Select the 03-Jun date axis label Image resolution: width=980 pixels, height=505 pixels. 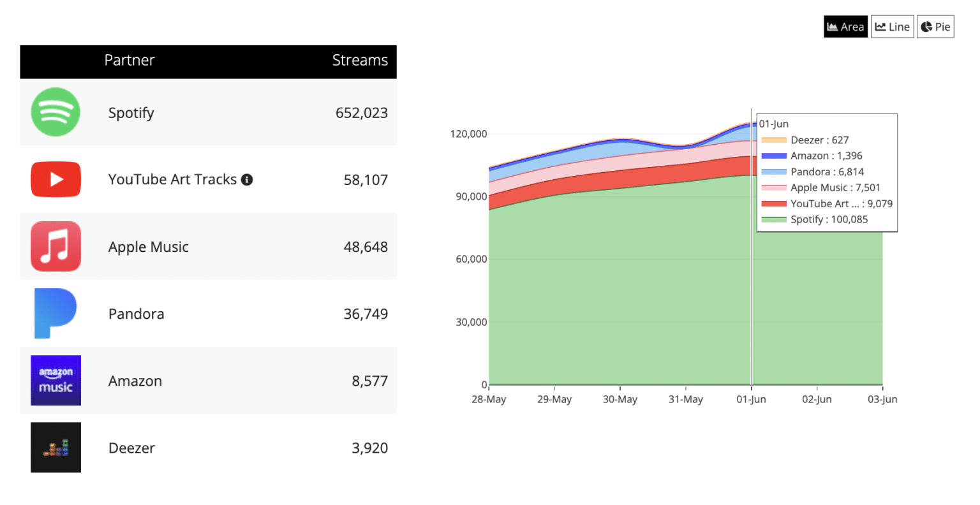[882, 399]
